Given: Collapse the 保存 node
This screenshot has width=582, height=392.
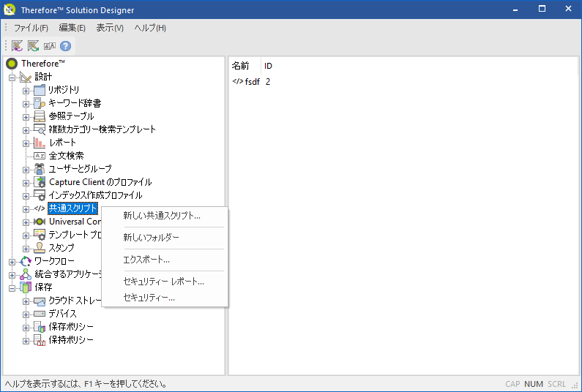Looking at the screenshot, I should tap(12, 288).
